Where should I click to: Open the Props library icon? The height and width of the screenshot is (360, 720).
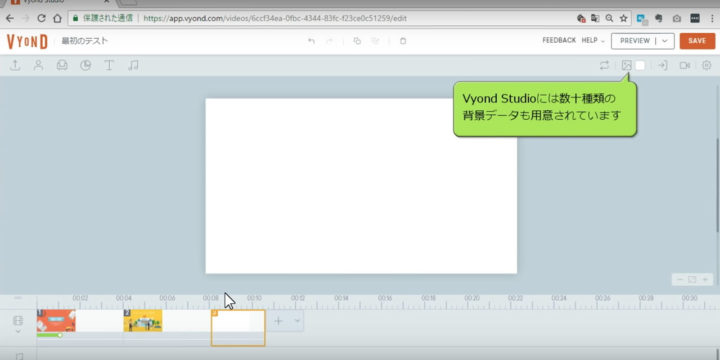(x=62, y=65)
